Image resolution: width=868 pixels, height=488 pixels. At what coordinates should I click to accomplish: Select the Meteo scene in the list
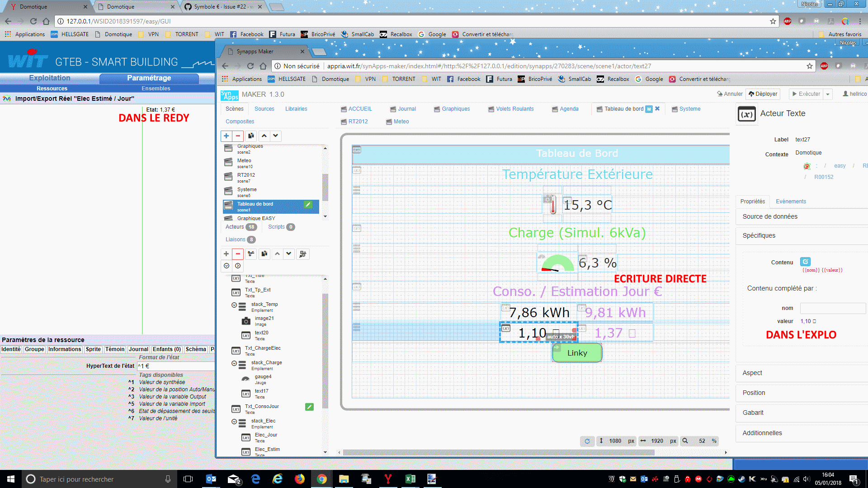point(271,163)
